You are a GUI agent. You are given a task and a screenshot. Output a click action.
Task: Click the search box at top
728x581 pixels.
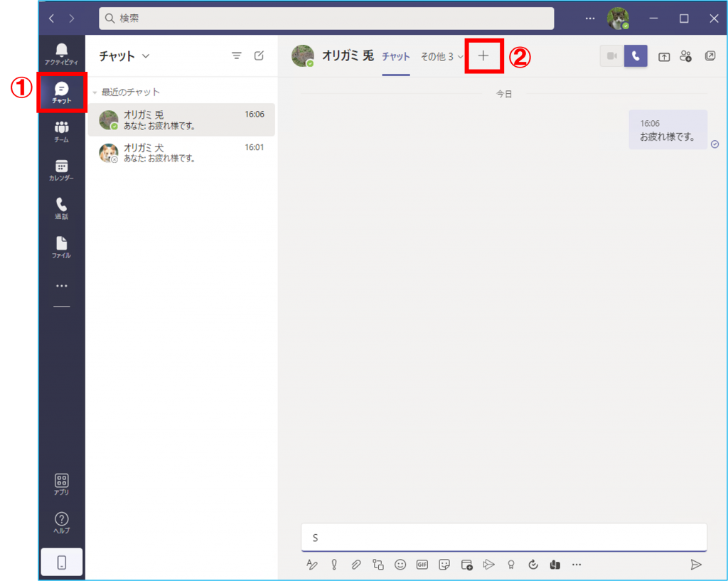(326, 18)
